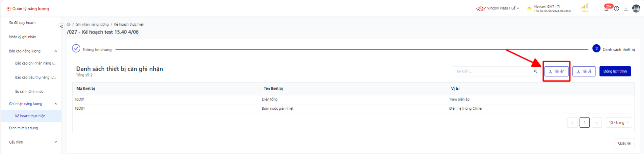Focus the 'Tìm kiếm...' search field
The image size is (644, 154).
point(493,71)
